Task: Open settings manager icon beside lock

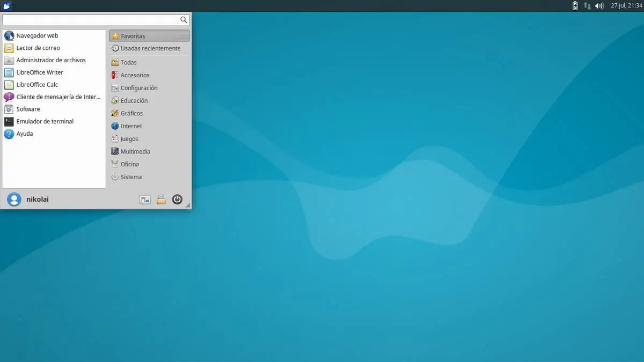Action: (x=145, y=200)
